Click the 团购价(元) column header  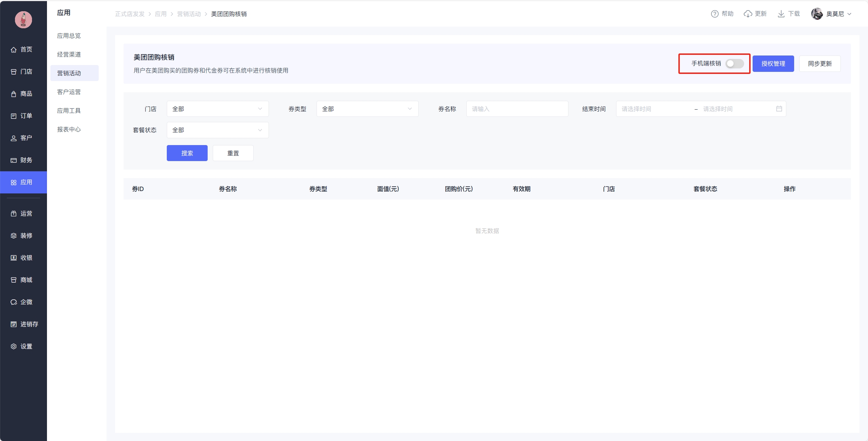point(459,189)
